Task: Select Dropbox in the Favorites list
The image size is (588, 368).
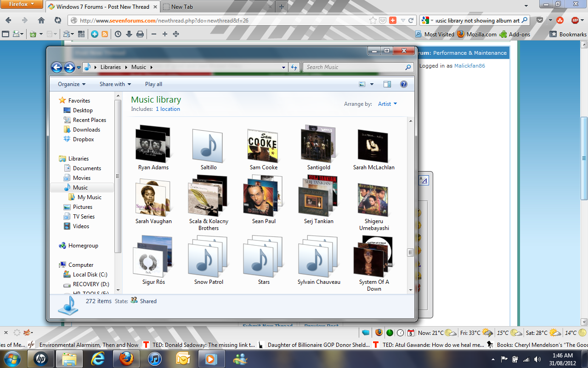Action: (83, 139)
